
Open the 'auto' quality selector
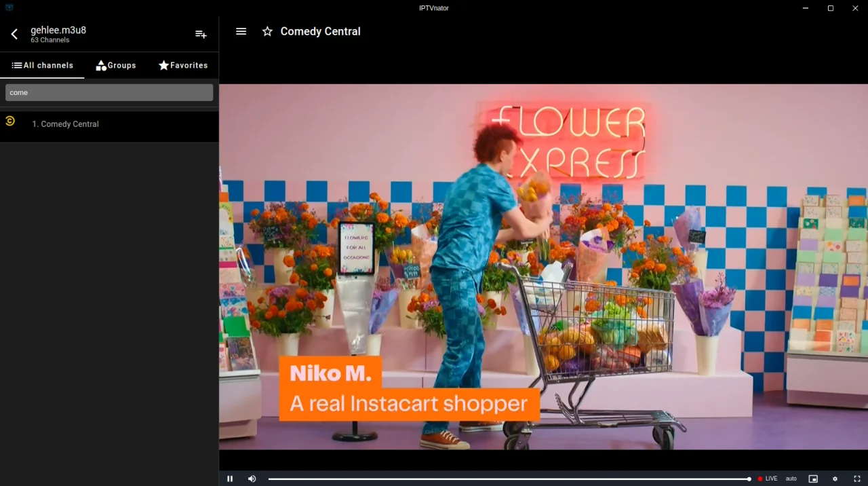pos(791,479)
